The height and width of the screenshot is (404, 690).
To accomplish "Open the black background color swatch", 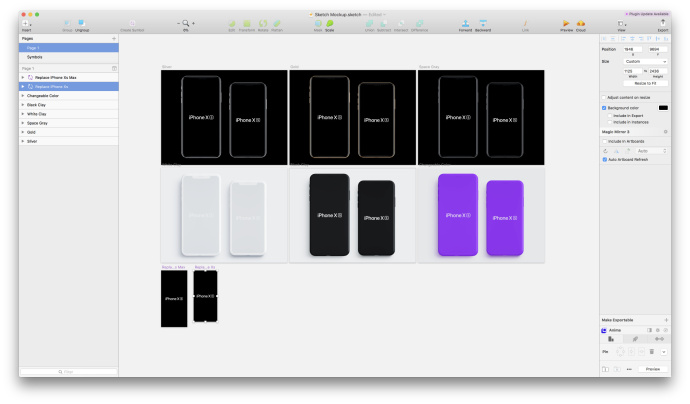I will point(662,107).
